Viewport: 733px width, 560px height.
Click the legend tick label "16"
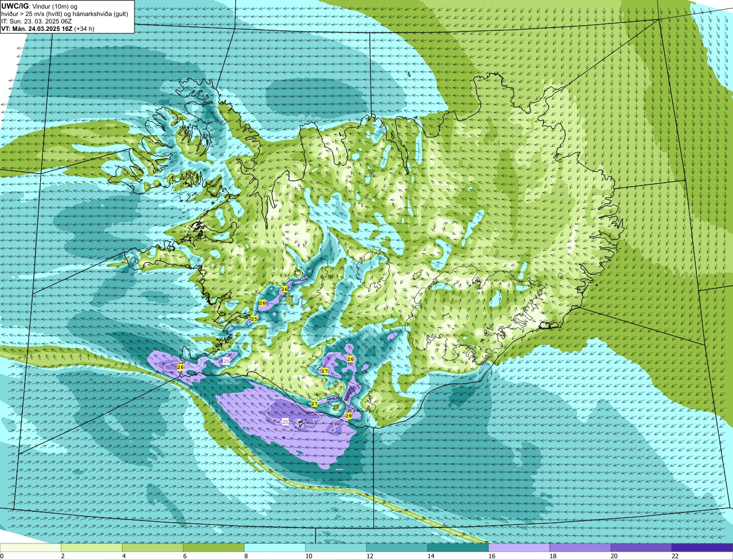(x=492, y=556)
